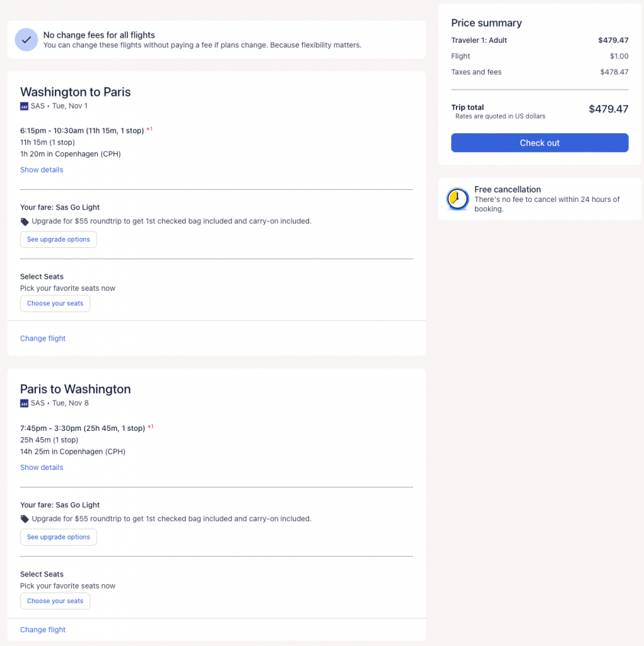Change flight for Washington to Paris

pyautogui.click(x=43, y=339)
